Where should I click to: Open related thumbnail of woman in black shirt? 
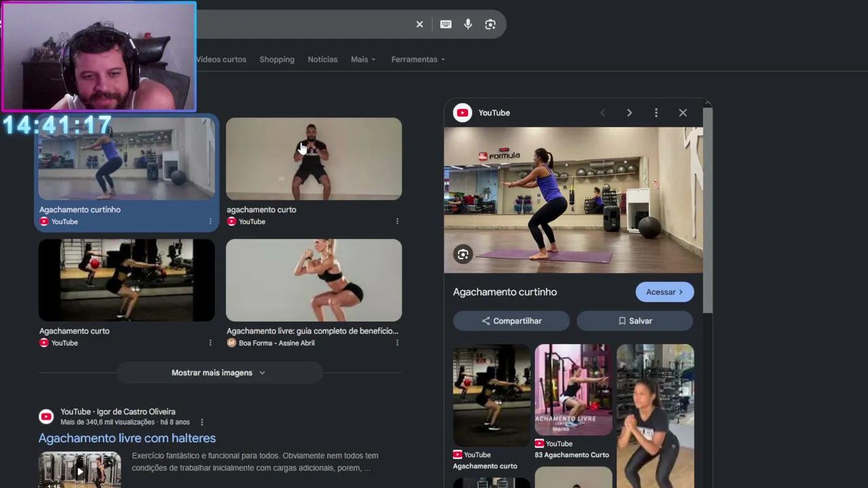pyautogui.click(x=655, y=416)
